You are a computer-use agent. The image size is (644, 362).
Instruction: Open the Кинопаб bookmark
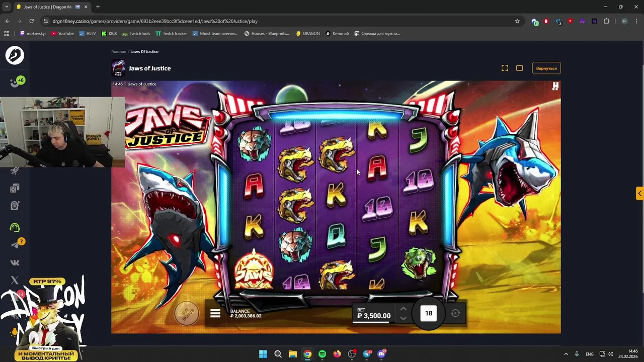(x=337, y=34)
